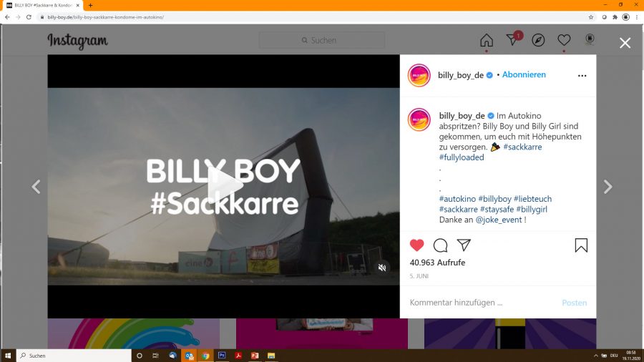
Task: Open PowerPoint from the taskbar
Action: point(255,356)
